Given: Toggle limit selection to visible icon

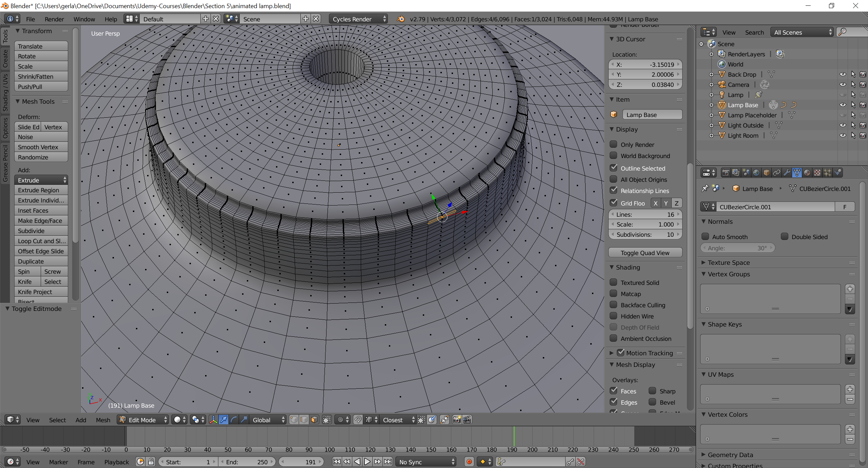Looking at the screenshot, I should point(327,420).
